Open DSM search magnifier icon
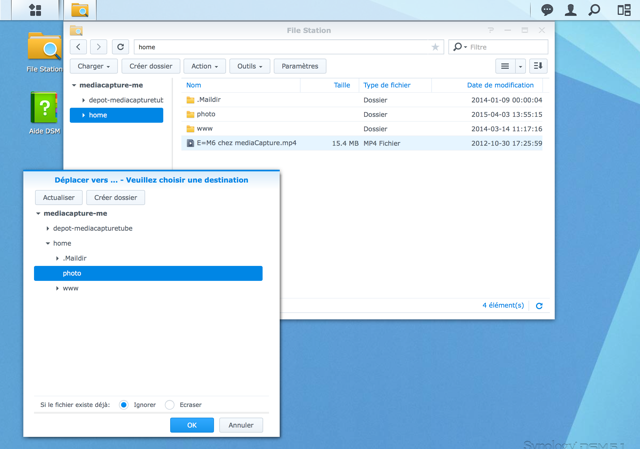The height and width of the screenshot is (449, 640). coord(594,10)
